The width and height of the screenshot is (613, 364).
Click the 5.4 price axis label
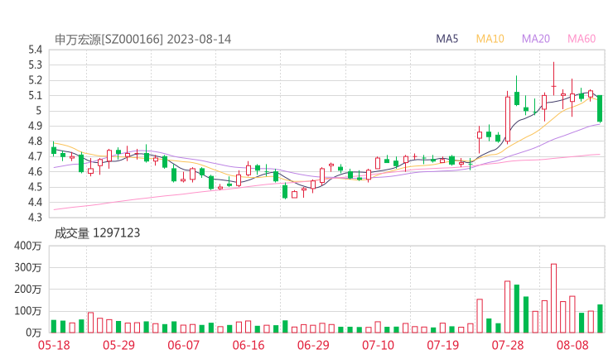tap(35, 50)
